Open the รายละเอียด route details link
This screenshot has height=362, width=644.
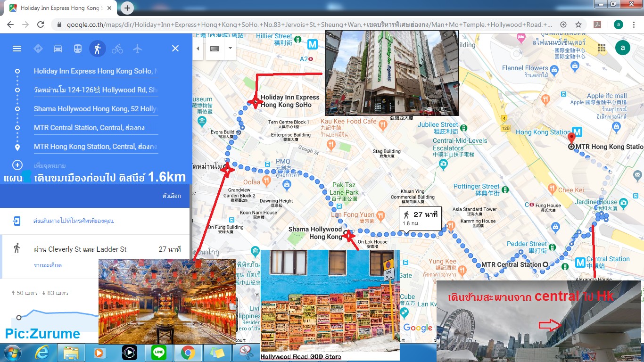(x=48, y=265)
